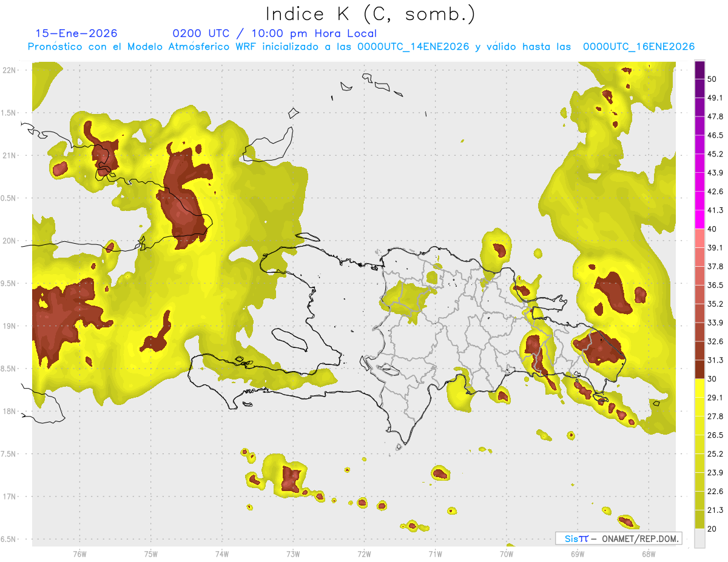Click the "19N" latitude label
Image resolution: width=728 pixels, height=562 pixels.
pyautogui.click(x=10, y=326)
